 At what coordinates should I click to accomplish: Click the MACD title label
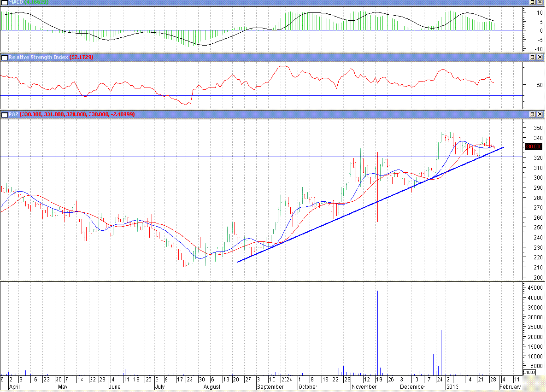point(15,2)
